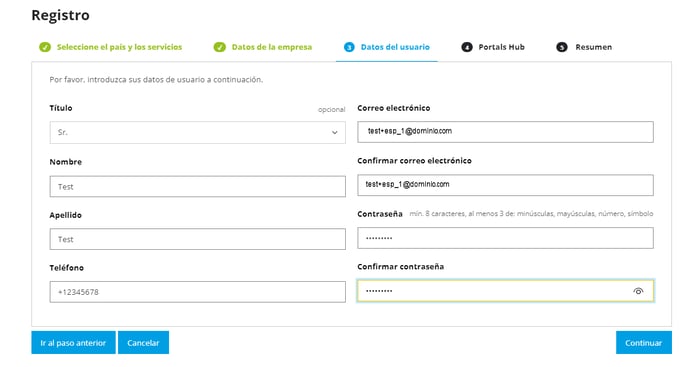
Task: Show the password with the eye icon
Action: [638, 291]
